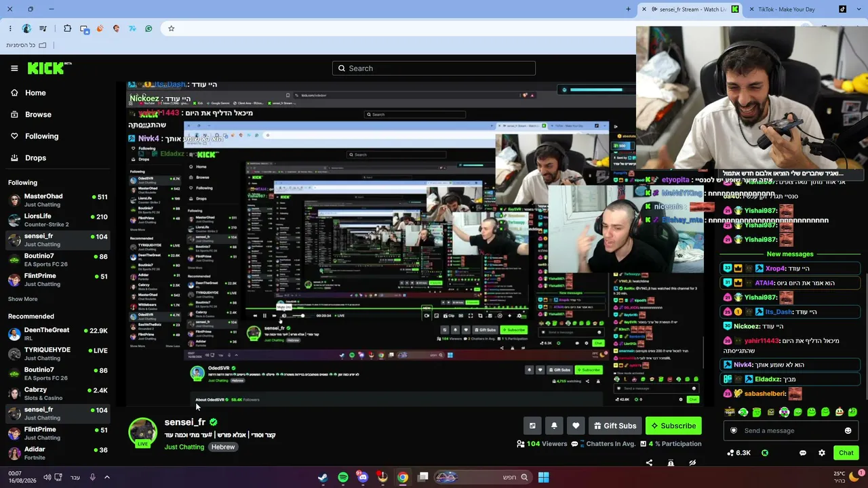Open DeenTheGreat in Recommended list

coord(57,334)
